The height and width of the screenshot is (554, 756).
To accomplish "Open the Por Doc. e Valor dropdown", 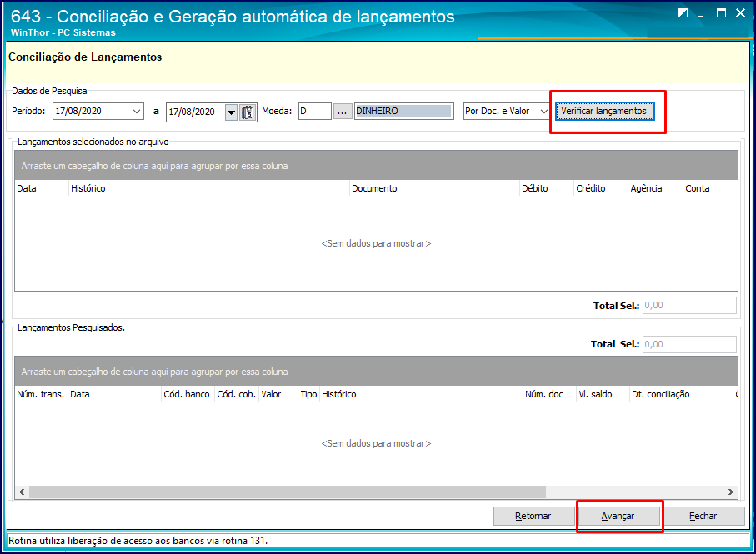I will pos(543,112).
